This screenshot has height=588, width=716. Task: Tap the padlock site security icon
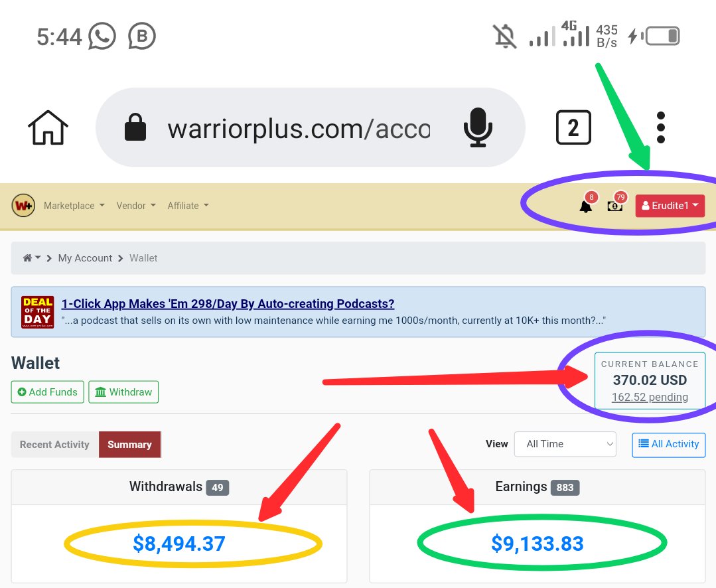point(135,127)
